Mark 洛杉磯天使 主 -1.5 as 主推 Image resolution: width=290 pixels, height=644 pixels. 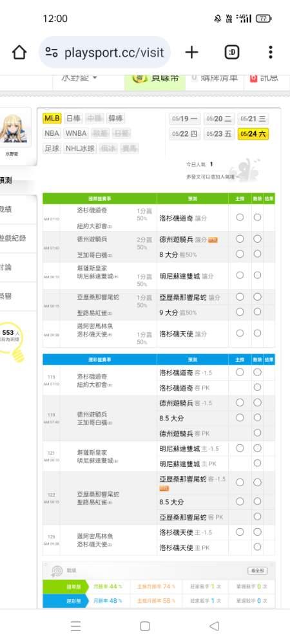coord(240,532)
